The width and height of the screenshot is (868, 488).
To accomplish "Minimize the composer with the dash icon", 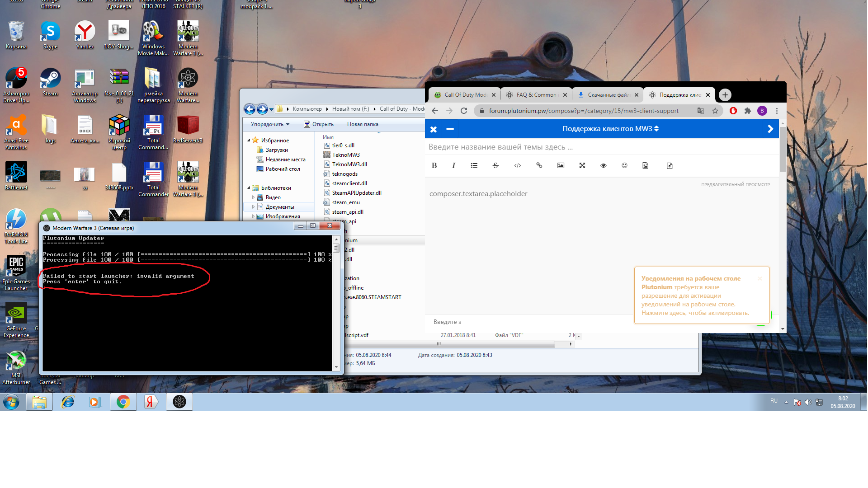I will 450,129.
